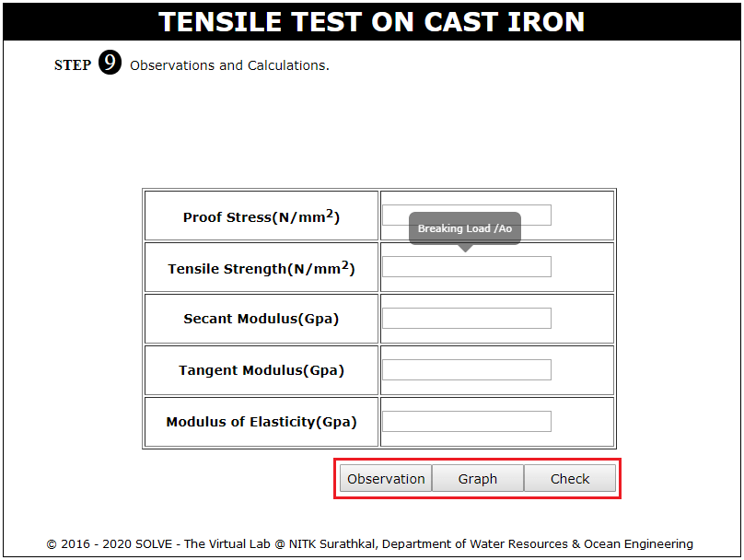Screen dimensions: 744x560
Task: Click the Proof Stress input field
Action: coord(467,215)
